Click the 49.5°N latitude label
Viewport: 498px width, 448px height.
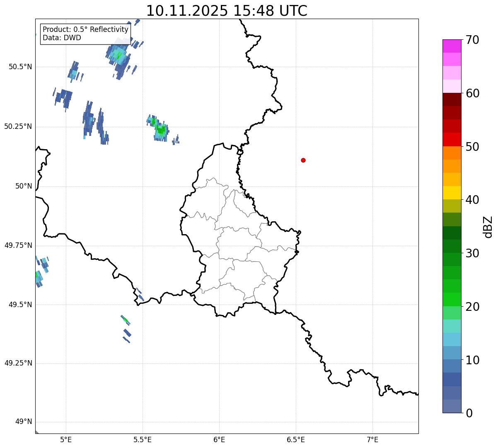click(x=20, y=305)
